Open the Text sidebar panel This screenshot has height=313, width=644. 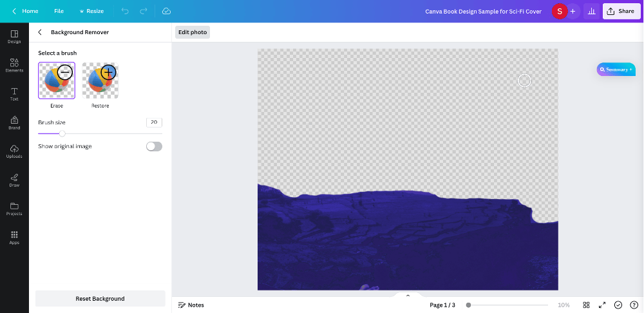coord(14,94)
